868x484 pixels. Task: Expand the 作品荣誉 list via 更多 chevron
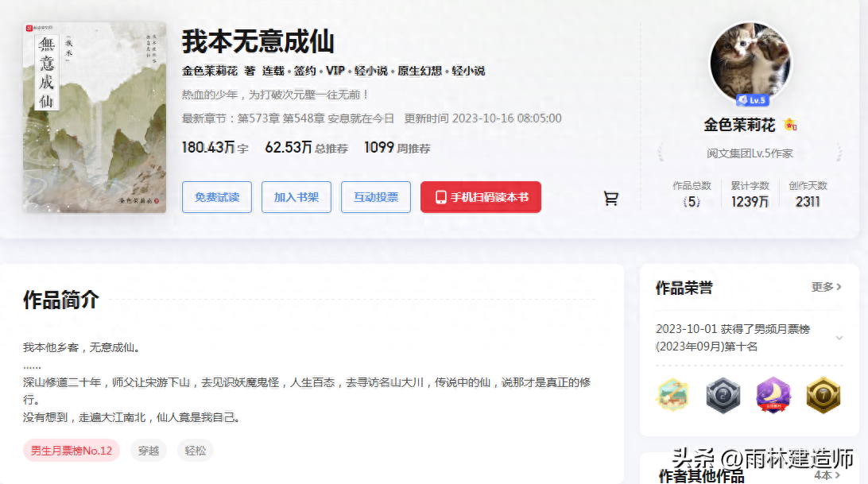coord(826,288)
